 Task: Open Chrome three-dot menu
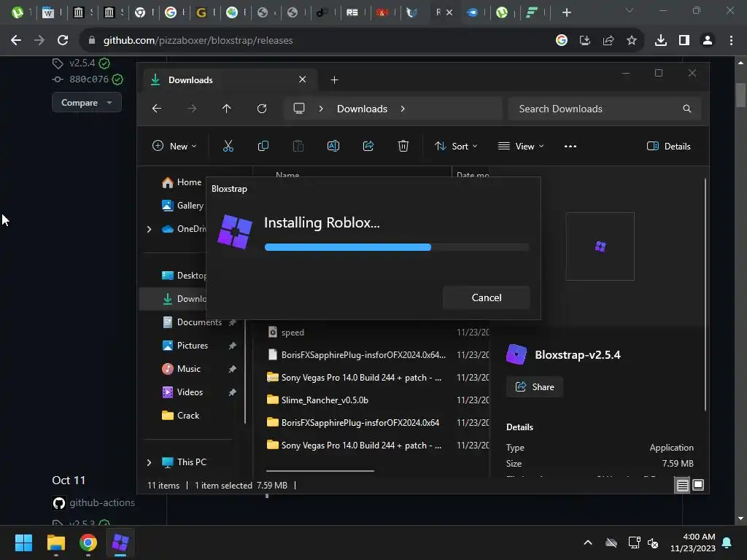(731, 41)
